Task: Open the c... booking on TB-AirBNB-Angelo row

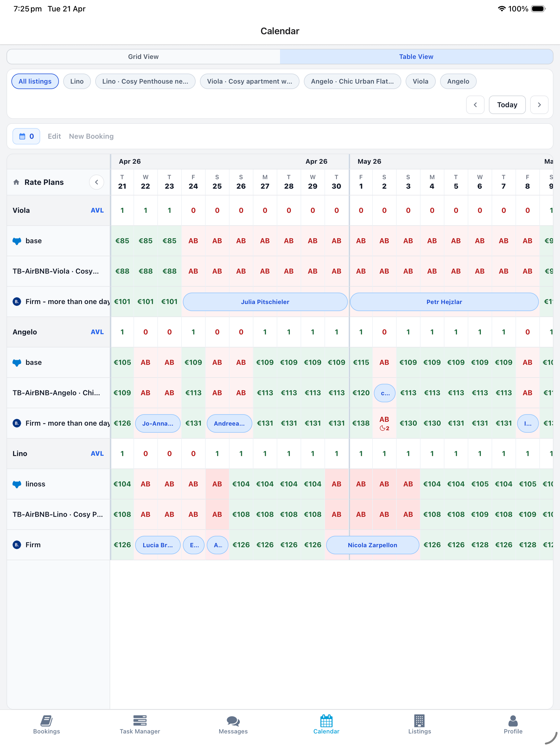Action: coord(385,393)
